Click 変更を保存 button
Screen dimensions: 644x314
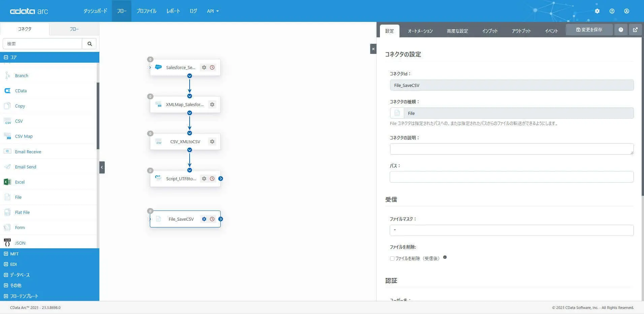[x=589, y=30]
